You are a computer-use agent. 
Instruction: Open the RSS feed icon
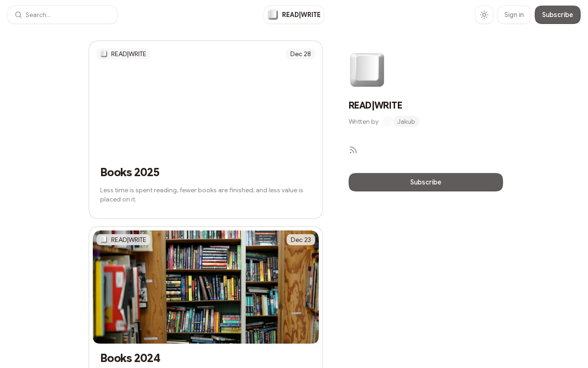click(x=353, y=150)
